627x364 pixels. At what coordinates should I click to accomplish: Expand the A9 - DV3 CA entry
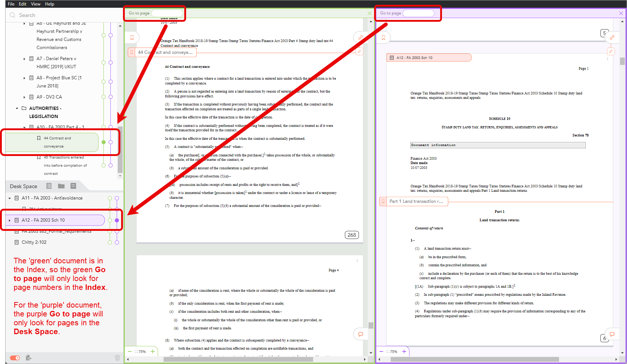click(24, 97)
